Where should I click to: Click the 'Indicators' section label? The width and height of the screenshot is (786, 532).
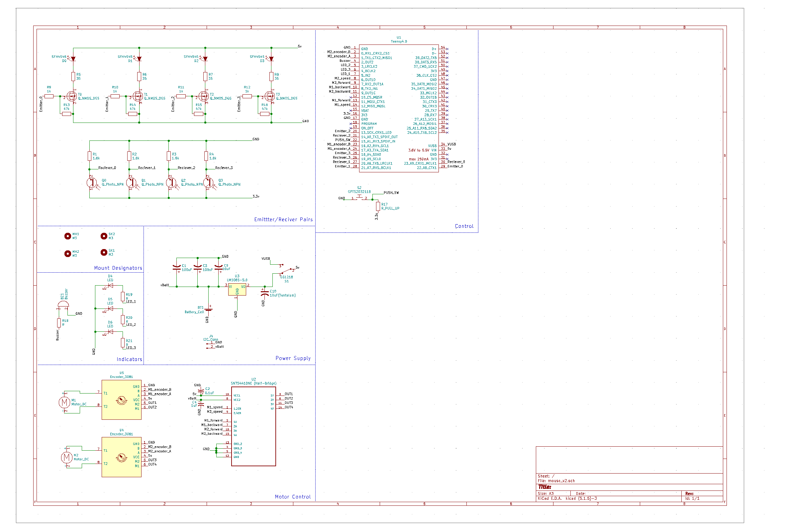pos(129,359)
